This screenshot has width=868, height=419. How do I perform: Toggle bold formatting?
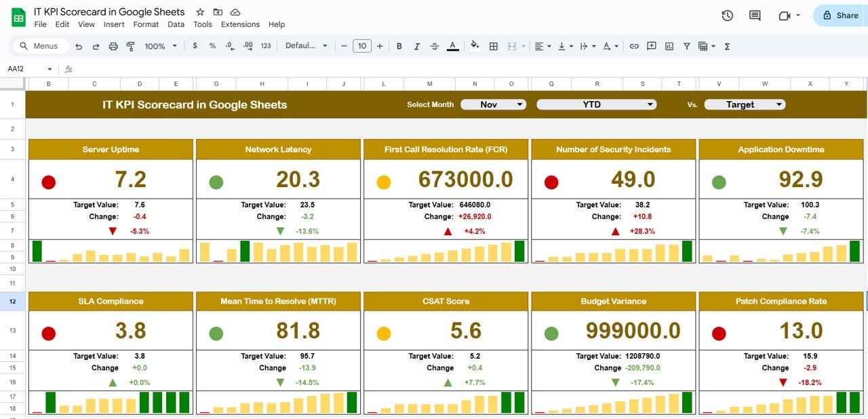(x=399, y=46)
